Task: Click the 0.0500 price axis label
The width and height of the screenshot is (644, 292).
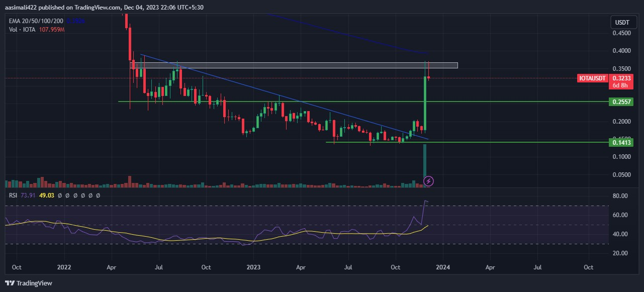Action: pyautogui.click(x=622, y=175)
